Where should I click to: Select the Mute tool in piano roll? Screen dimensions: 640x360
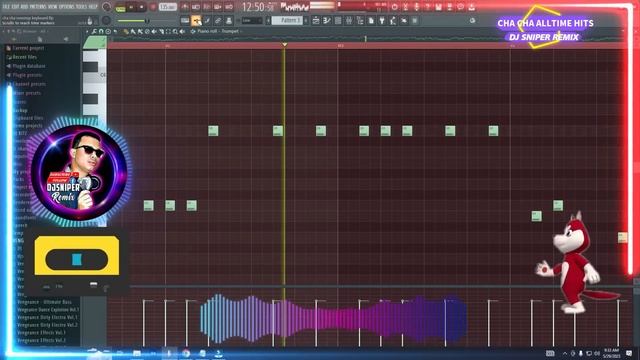tap(154, 31)
